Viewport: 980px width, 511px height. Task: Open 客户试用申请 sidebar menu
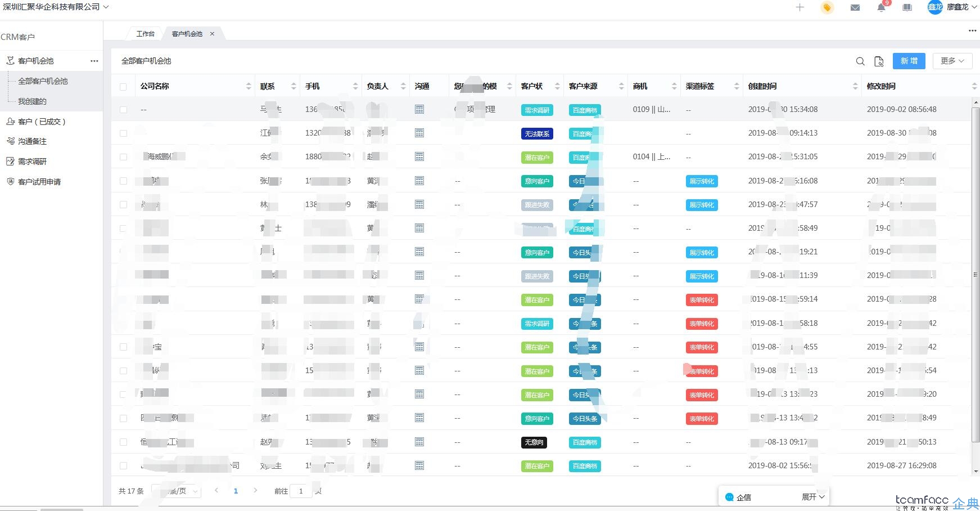click(39, 182)
